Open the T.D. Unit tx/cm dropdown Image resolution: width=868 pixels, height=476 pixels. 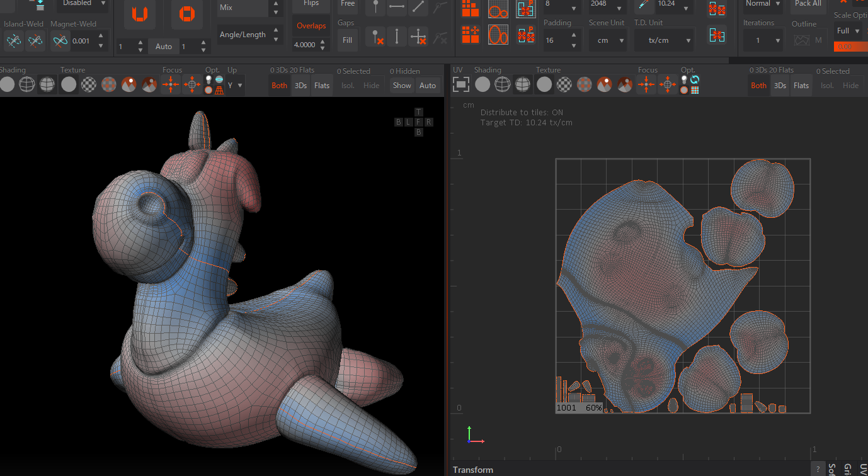coord(664,40)
